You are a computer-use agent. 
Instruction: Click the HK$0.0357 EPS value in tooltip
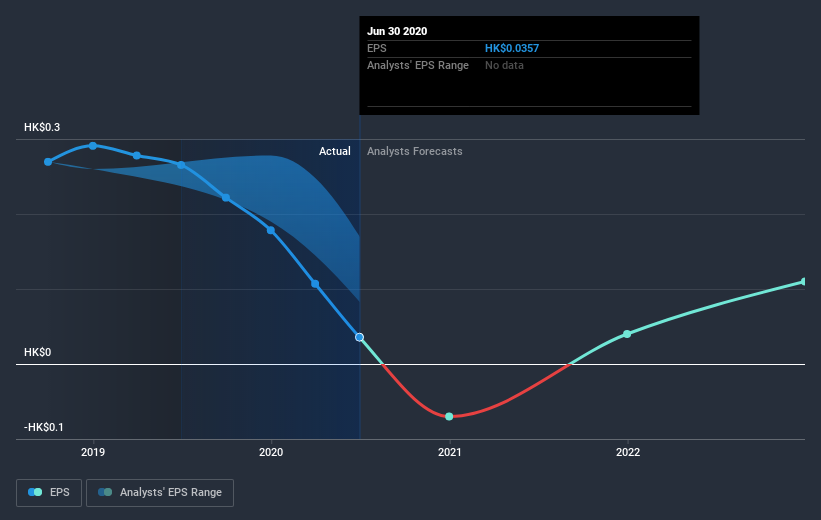tap(512, 48)
